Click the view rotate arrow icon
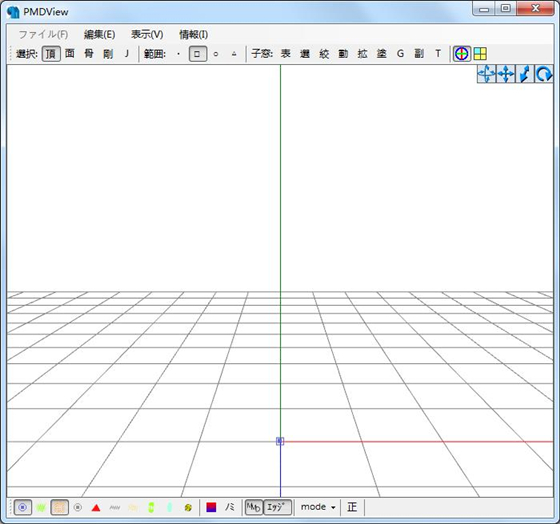 544,75
